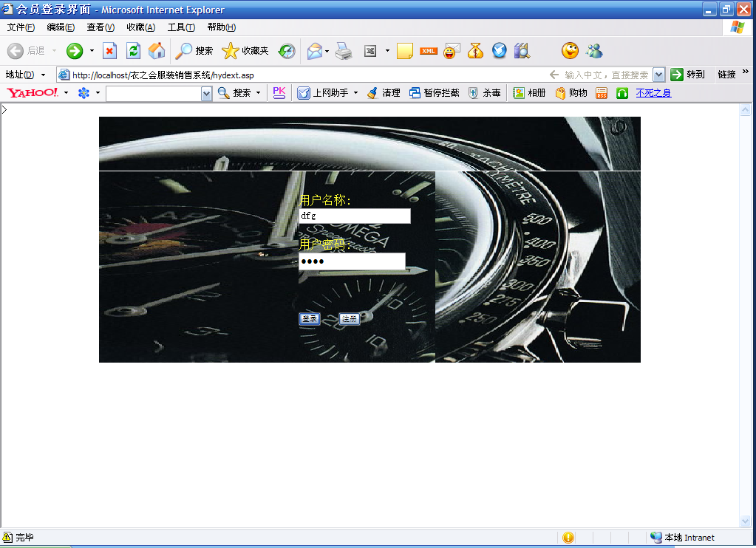Open 相册 album toolbar item
This screenshot has height=548, width=756.
coord(529,92)
